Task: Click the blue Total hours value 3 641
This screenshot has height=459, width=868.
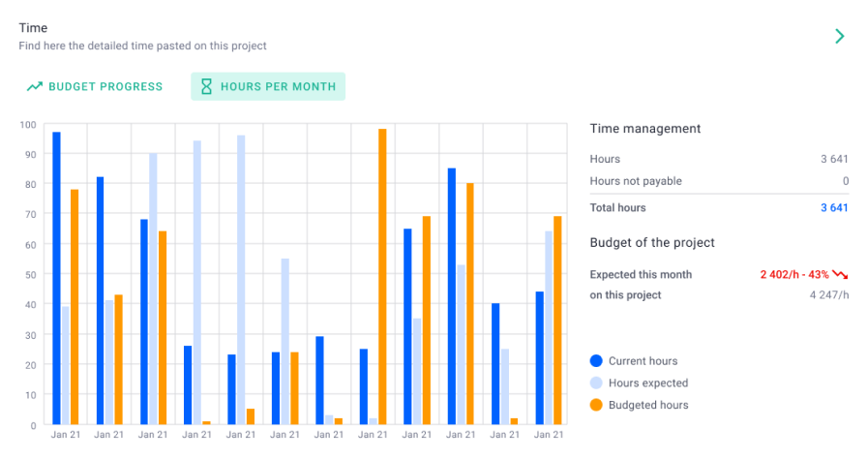Action: coord(834,207)
